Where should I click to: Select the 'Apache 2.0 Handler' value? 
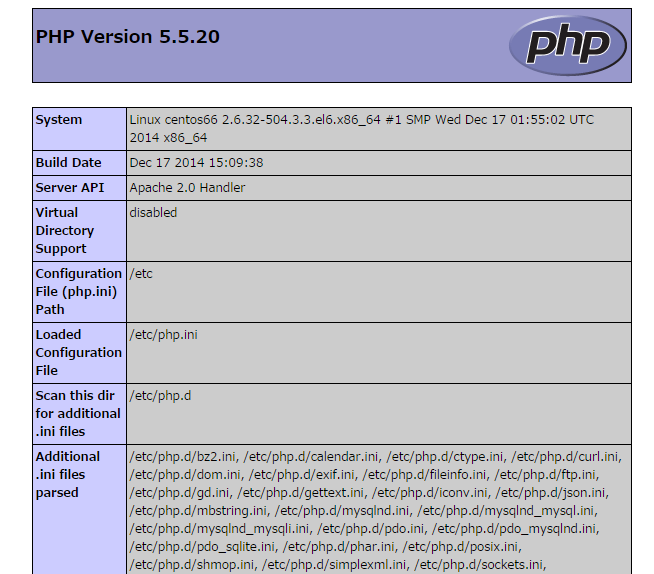point(187,188)
